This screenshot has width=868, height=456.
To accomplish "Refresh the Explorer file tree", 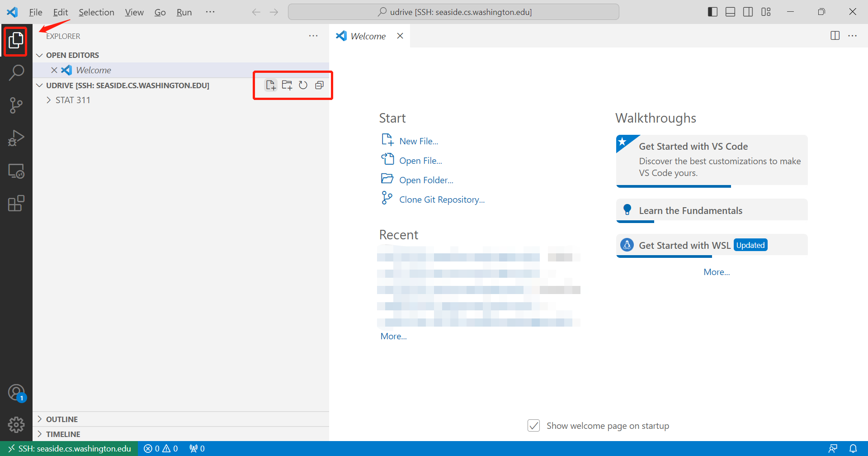I will point(303,85).
